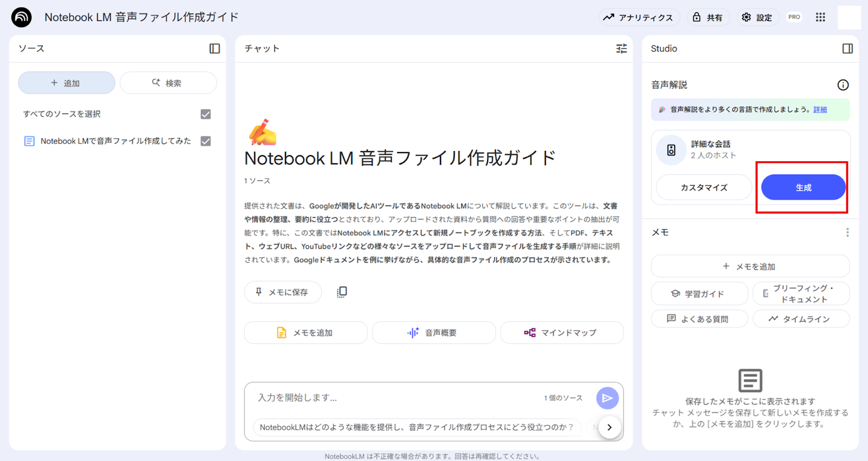Open the info icon next to 音声解説
Viewport: 868px width, 461px height.
point(843,85)
